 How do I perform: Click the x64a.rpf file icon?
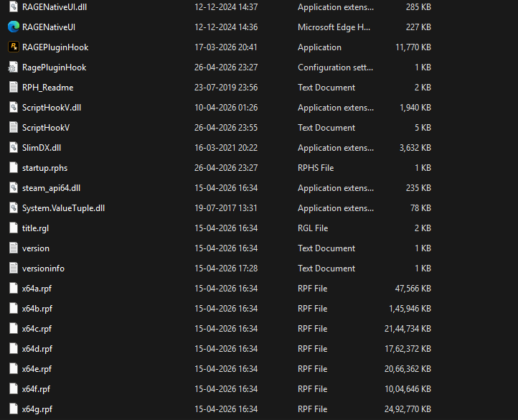[x=14, y=289]
